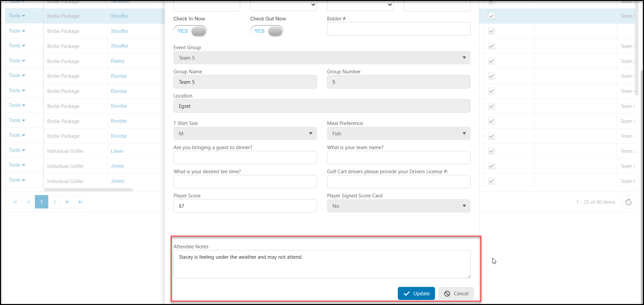Click the Group Number field
This screenshot has height=305, width=644.
click(x=399, y=82)
